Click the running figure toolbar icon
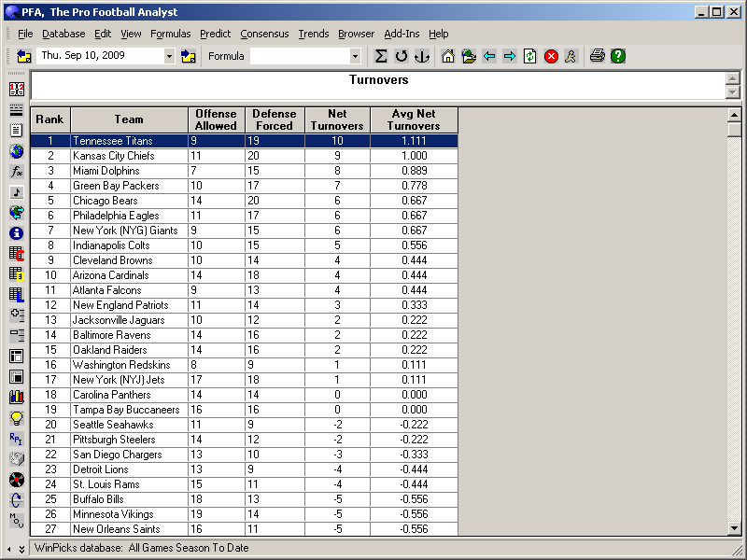 tap(571, 56)
